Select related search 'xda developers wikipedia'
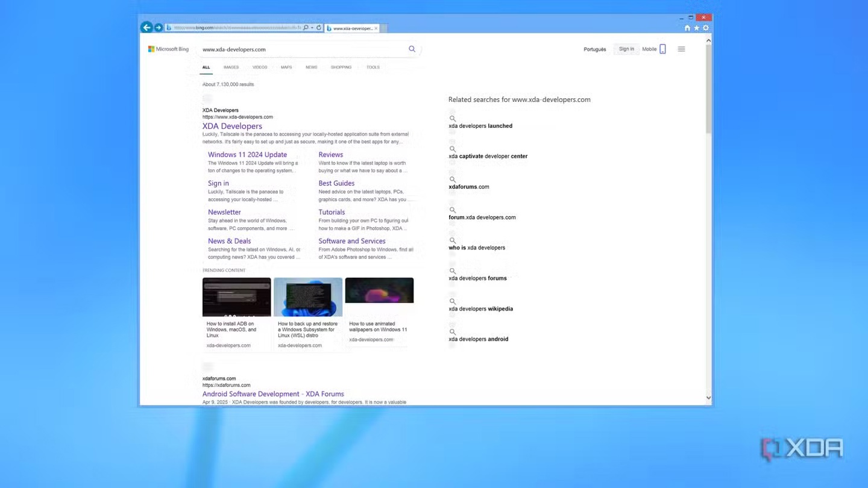 [x=480, y=309]
